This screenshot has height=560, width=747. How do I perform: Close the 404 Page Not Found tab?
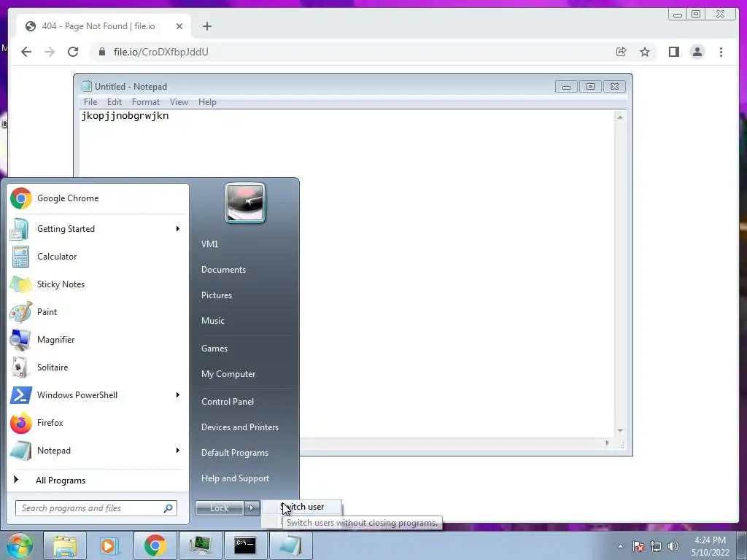coord(179,26)
